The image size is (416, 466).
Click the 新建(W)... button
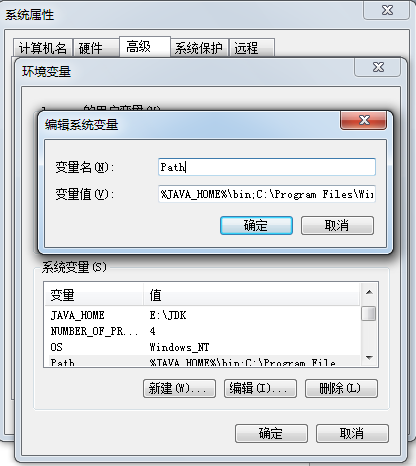point(179,388)
